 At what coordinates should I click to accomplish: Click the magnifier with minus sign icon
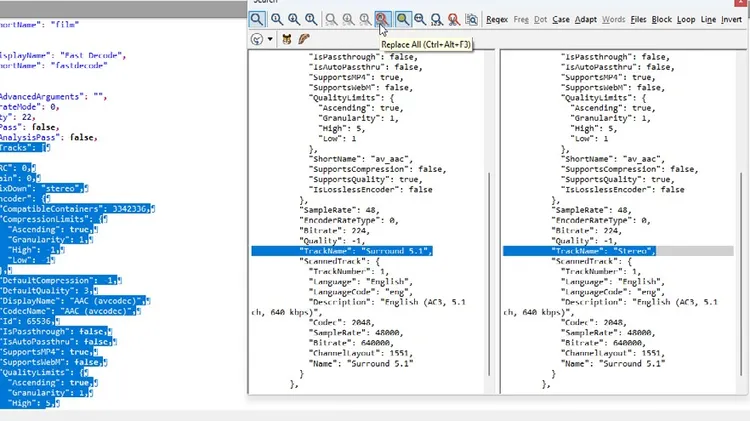click(420, 19)
